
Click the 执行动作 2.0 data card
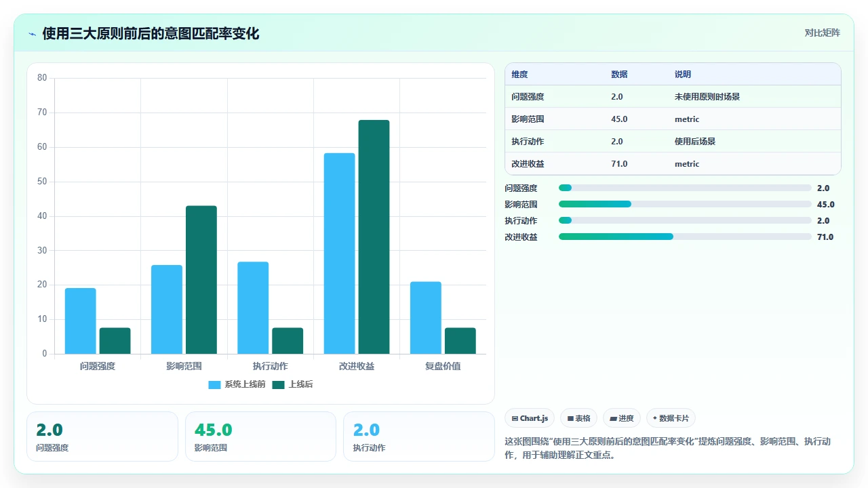point(419,436)
